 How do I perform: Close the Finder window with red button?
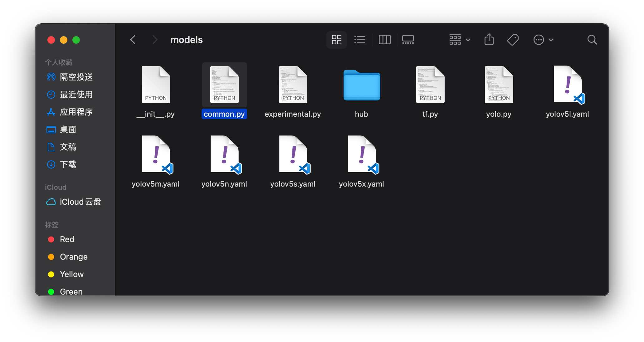click(51, 40)
